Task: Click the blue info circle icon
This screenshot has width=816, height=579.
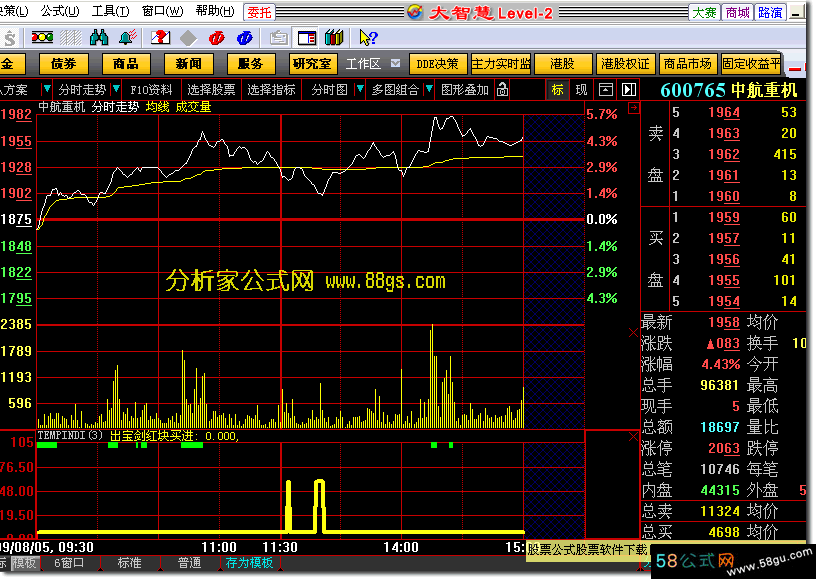Action: click(244, 38)
